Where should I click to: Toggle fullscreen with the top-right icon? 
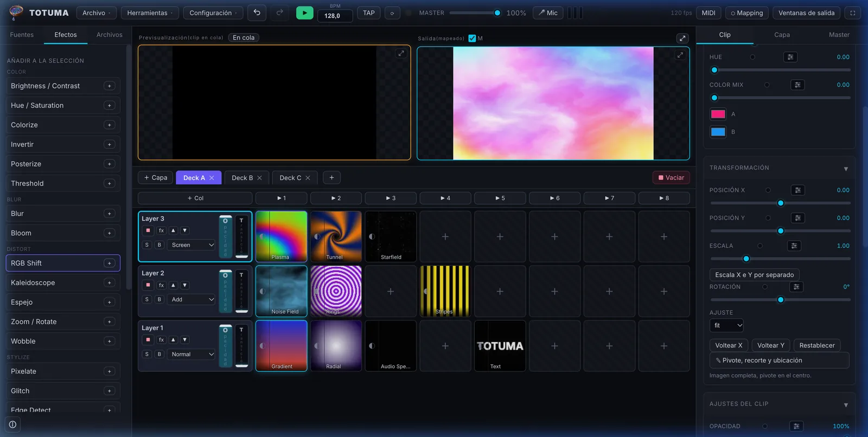pyautogui.click(x=852, y=12)
